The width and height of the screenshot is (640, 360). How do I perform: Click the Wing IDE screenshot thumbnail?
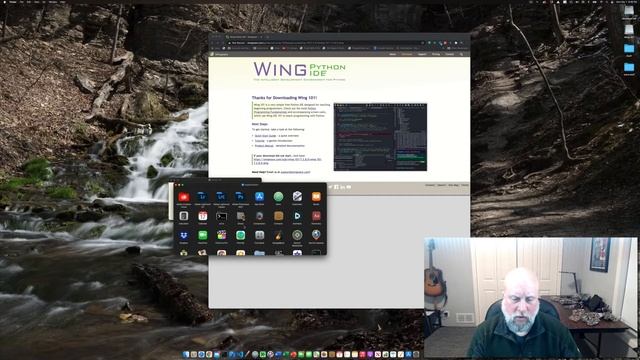(380, 137)
